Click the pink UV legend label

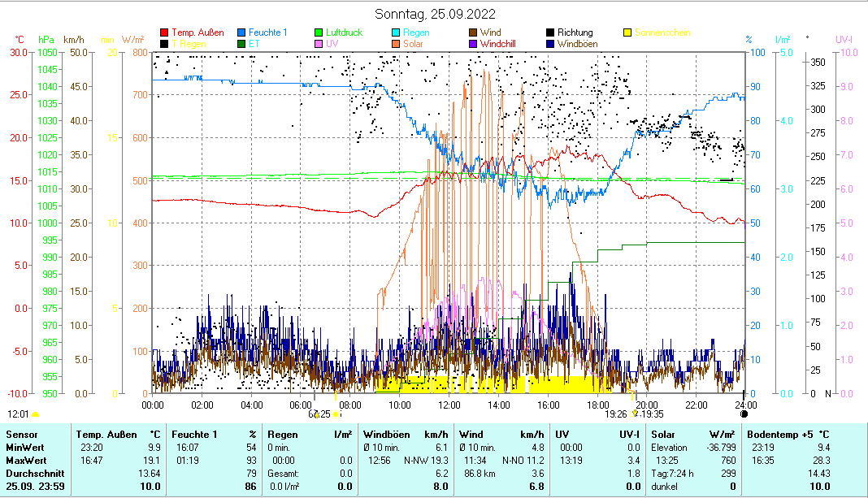click(x=332, y=44)
